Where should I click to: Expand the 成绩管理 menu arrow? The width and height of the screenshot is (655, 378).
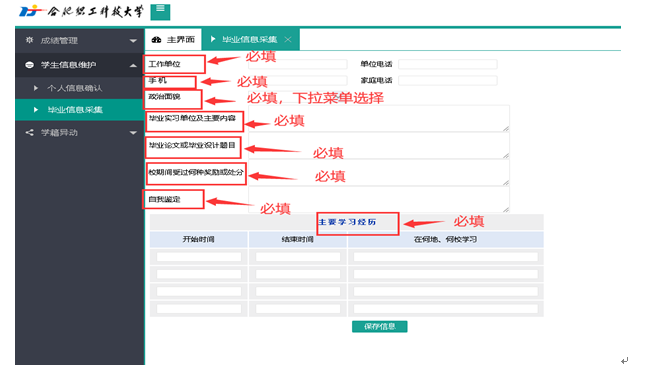(133, 41)
